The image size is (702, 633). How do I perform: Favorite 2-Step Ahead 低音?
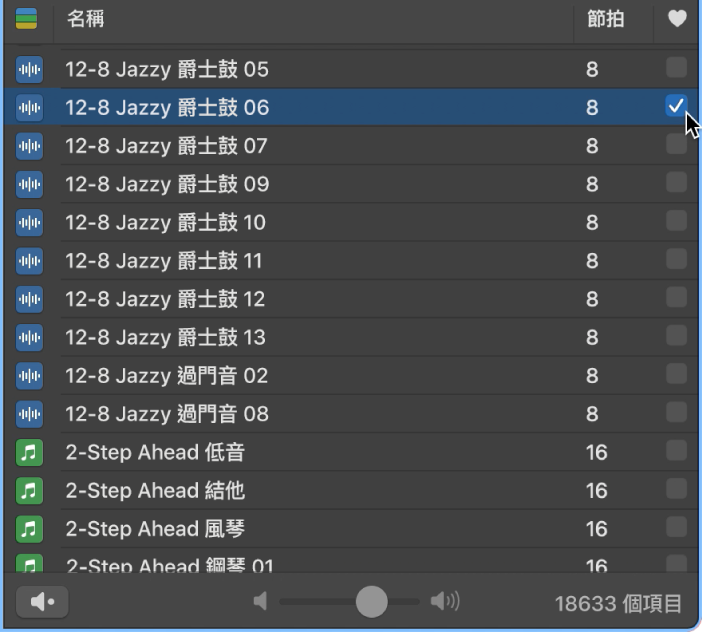coord(676,450)
